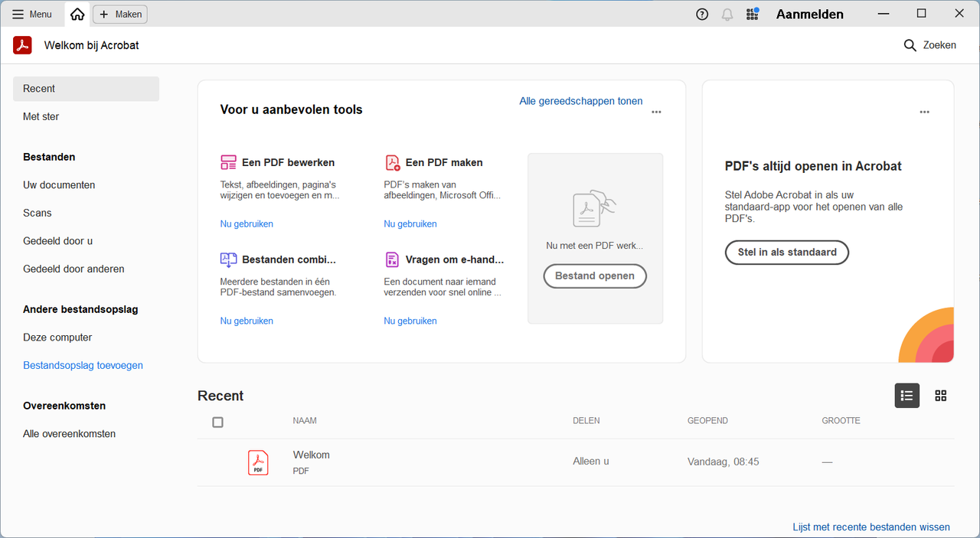Switch to list view
This screenshot has height=538, width=980.
(x=907, y=396)
